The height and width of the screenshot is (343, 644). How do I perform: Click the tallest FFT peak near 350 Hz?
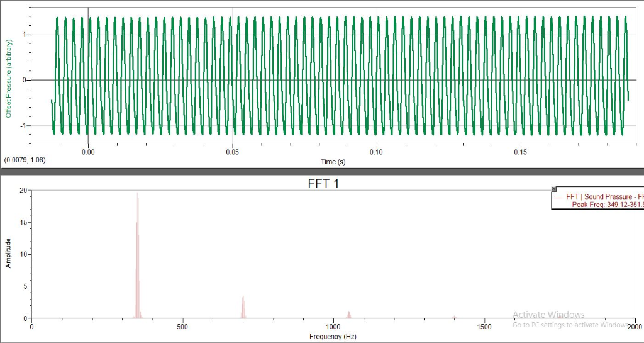tap(138, 255)
